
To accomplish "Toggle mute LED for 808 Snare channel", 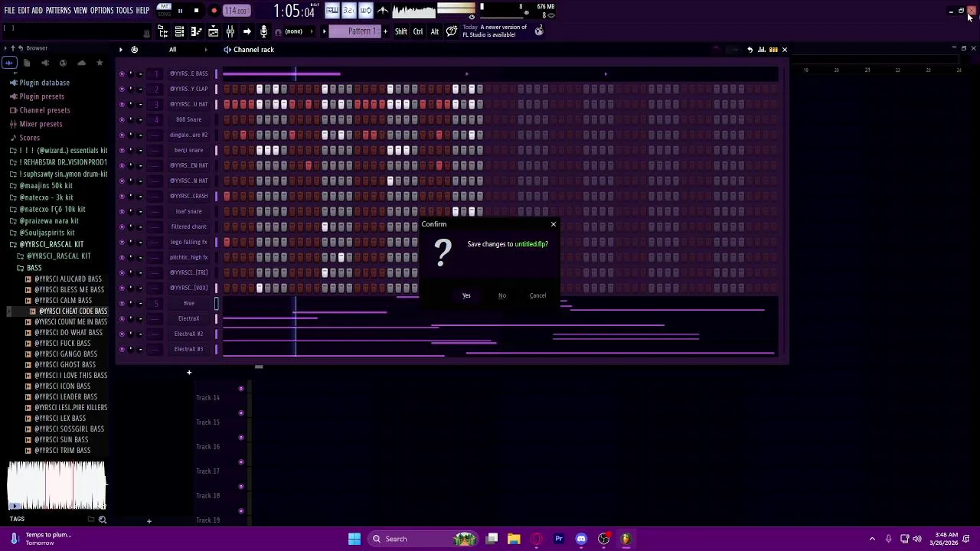I will pos(121,119).
